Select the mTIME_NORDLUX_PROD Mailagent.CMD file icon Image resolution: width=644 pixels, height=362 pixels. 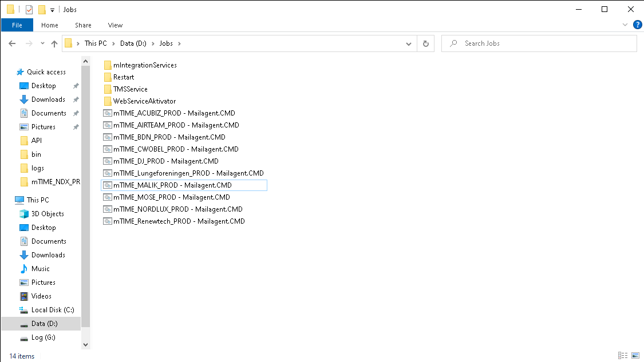(x=107, y=209)
